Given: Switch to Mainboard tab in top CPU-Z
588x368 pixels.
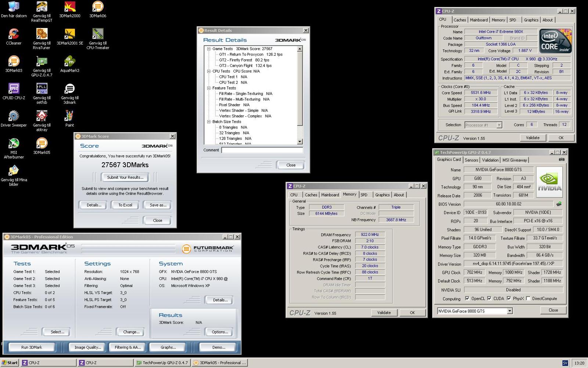Looking at the screenshot, I should (x=479, y=20).
